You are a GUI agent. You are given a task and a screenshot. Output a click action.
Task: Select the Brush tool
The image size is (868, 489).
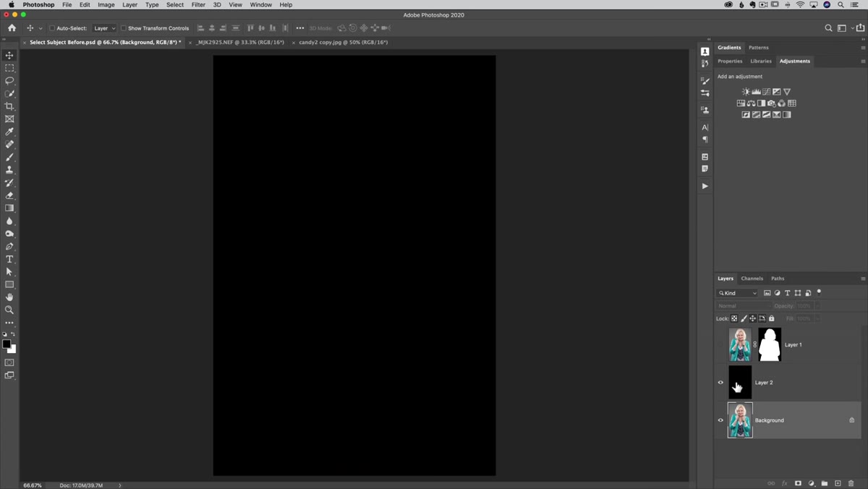point(9,157)
